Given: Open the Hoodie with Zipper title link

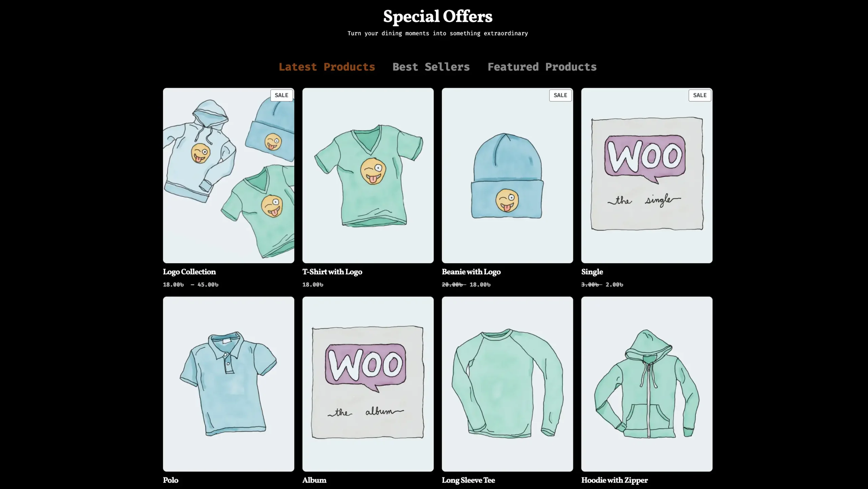Looking at the screenshot, I should (614, 480).
